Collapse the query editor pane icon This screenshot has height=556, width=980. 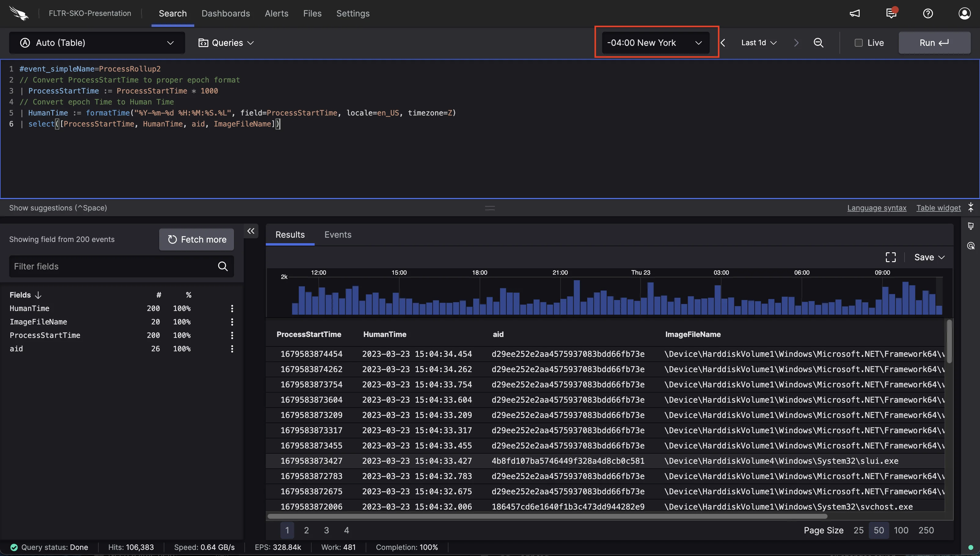971,208
